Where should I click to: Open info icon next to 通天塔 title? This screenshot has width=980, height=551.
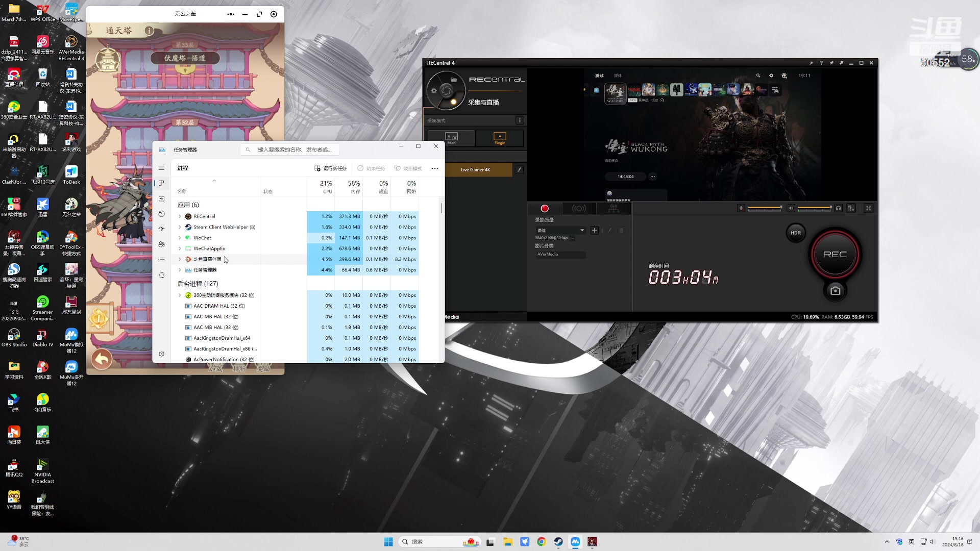[x=149, y=31]
